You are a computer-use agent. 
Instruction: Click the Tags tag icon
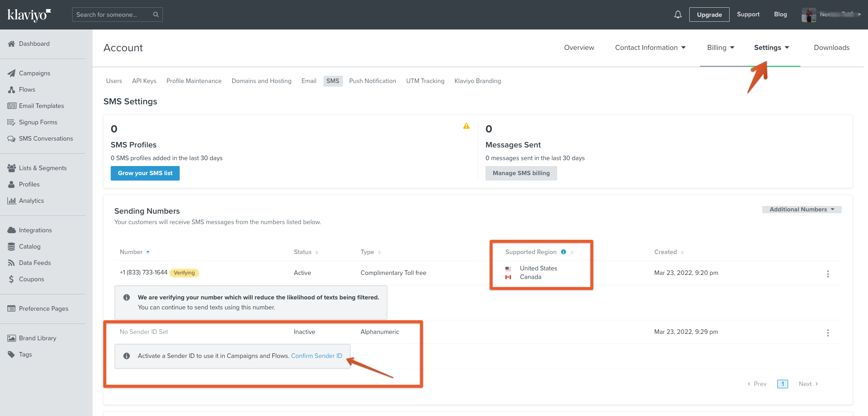11,354
